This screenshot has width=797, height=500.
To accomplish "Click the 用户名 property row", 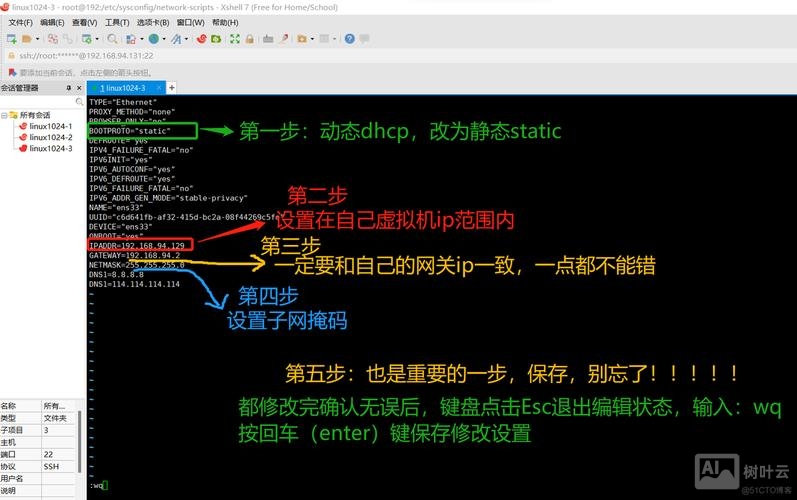I will coord(38,478).
